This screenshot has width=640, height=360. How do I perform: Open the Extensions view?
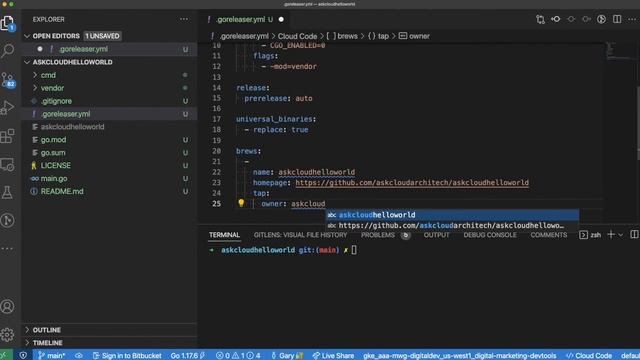click(x=7, y=136)
